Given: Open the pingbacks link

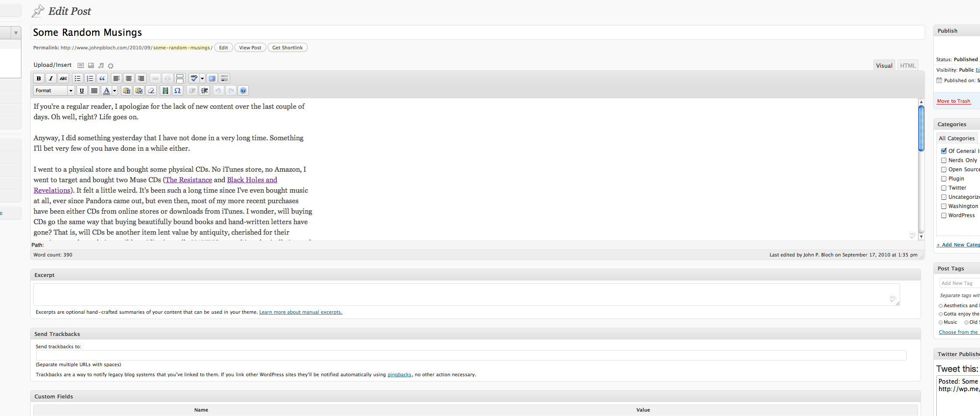Looking at the screenshot, I should [399, 374].
